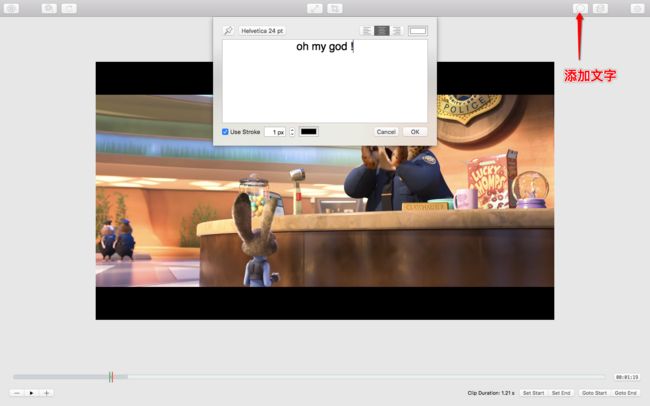Uncheck the Use Stroke checkbox
The height and width of the screenshot is (406, 650).
pyautogui.click(x=225, y=132)
